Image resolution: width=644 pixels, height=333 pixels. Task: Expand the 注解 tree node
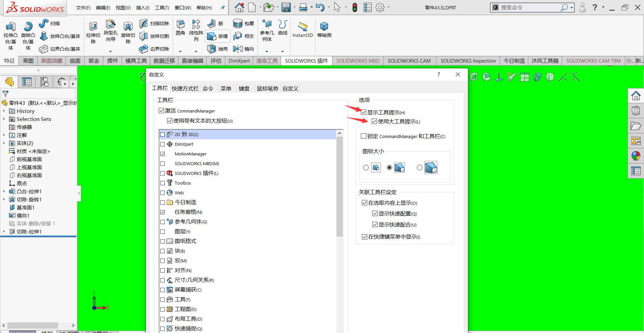[x=4, y=135]
